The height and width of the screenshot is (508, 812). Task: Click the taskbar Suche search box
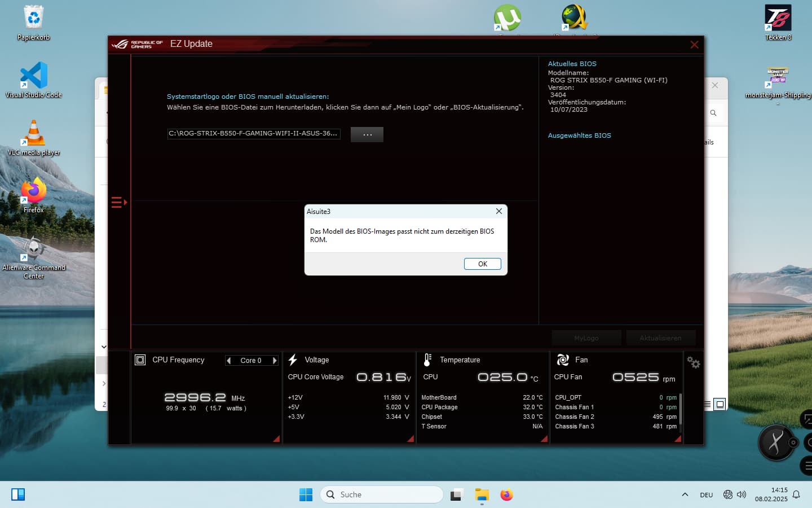pos(382,494)
